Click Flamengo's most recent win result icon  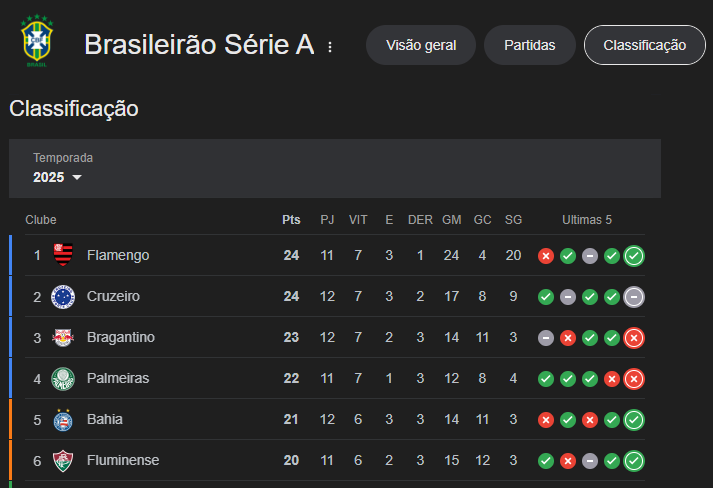pos(634,256)
